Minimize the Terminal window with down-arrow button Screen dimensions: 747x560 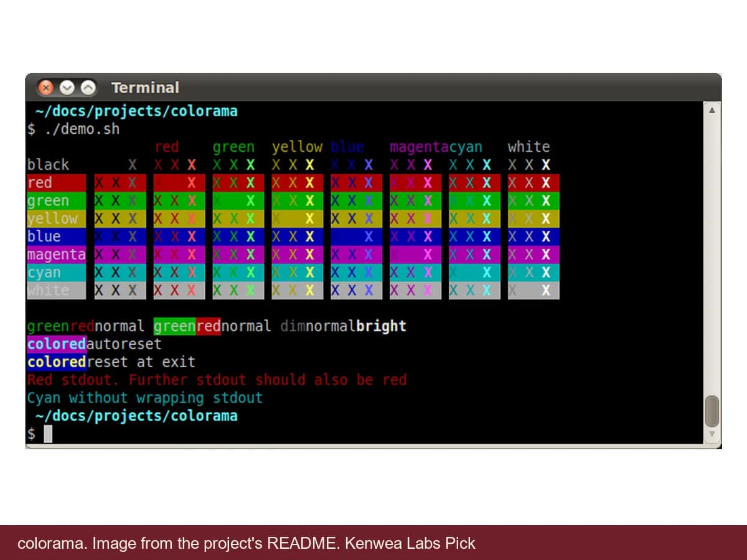[x=67, y=88]
